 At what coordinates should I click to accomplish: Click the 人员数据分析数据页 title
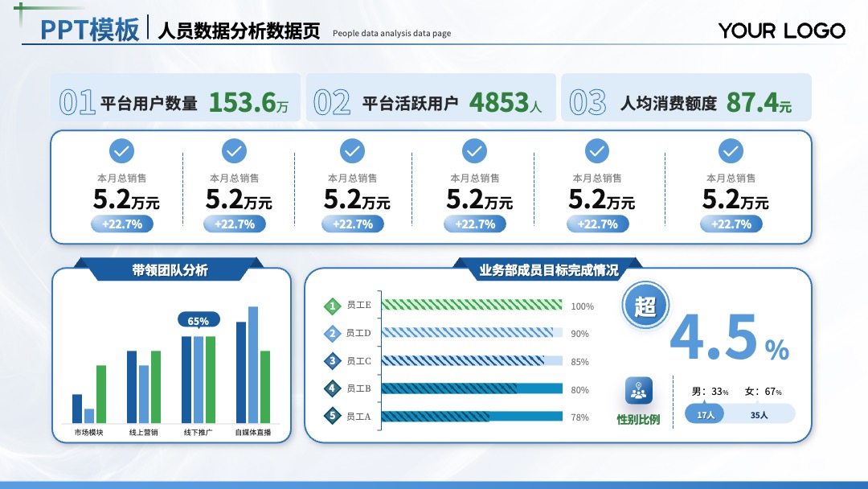pos(239,31)
